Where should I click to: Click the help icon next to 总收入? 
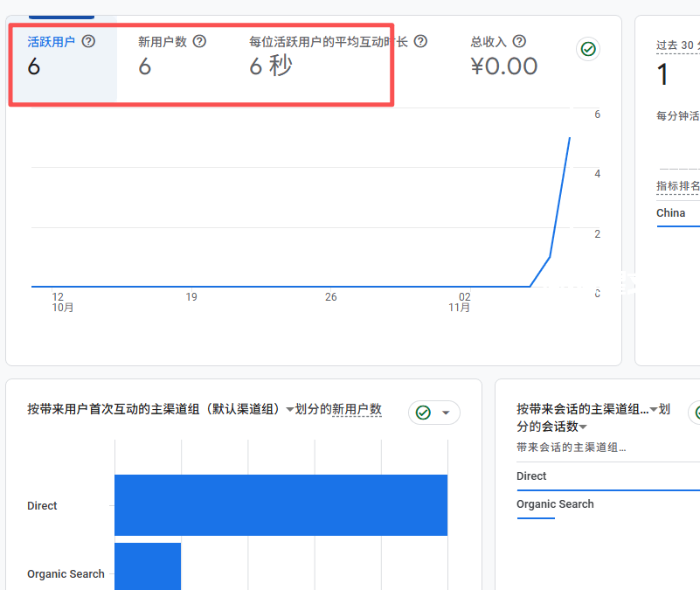click(519, 41)
